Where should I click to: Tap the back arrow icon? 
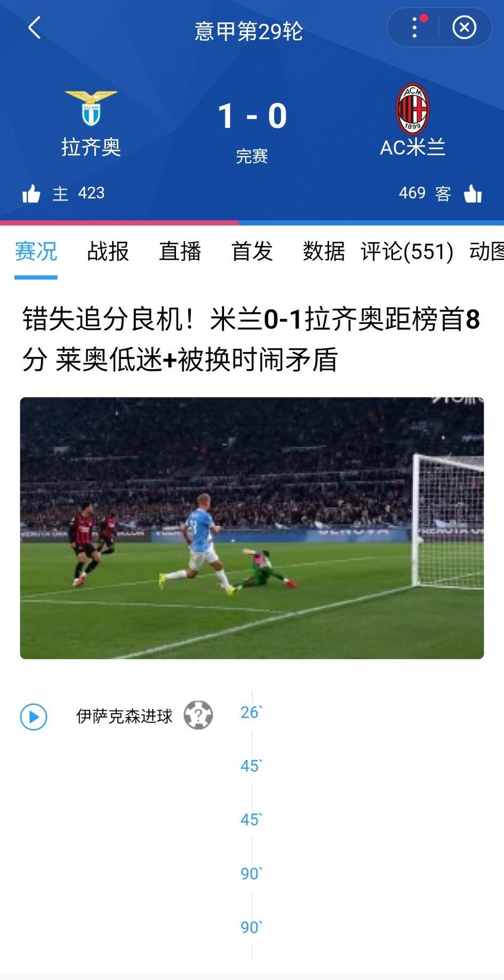coord(34,28)
